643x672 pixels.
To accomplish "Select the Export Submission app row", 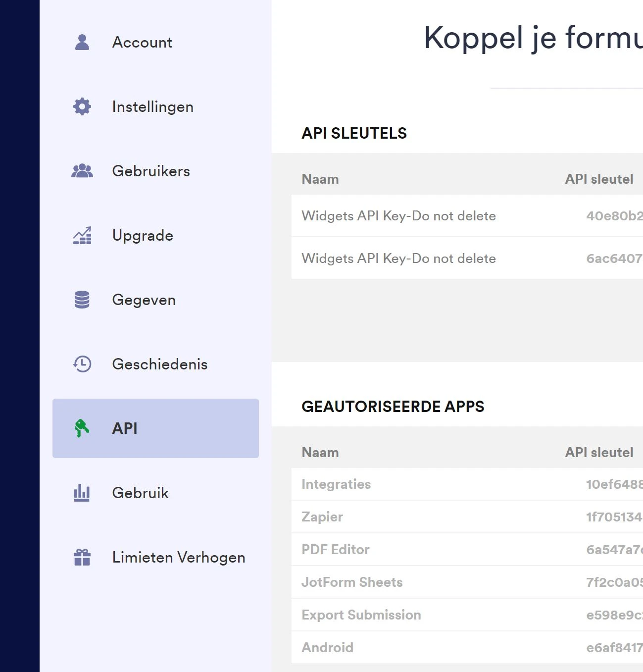I will (361, 615).
